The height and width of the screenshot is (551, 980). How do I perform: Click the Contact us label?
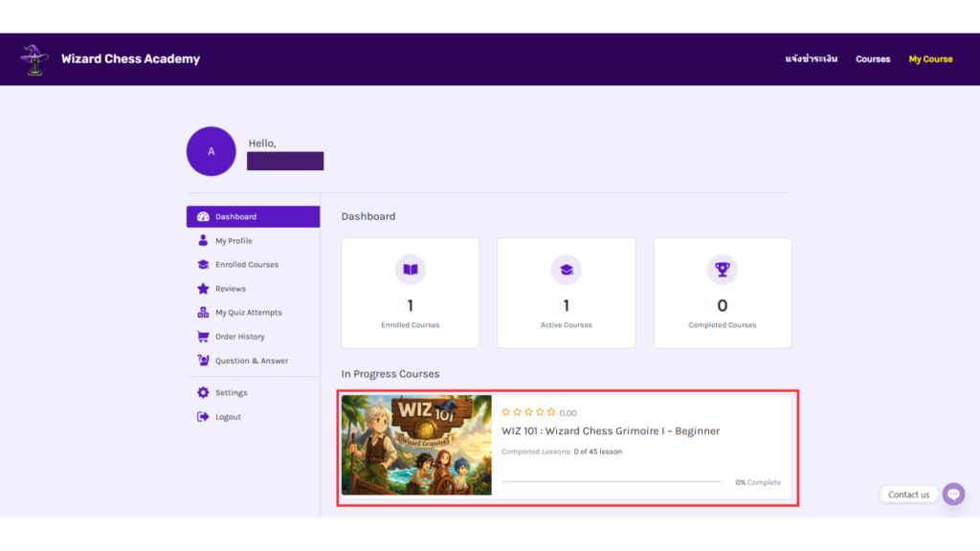tap(908, 495)
